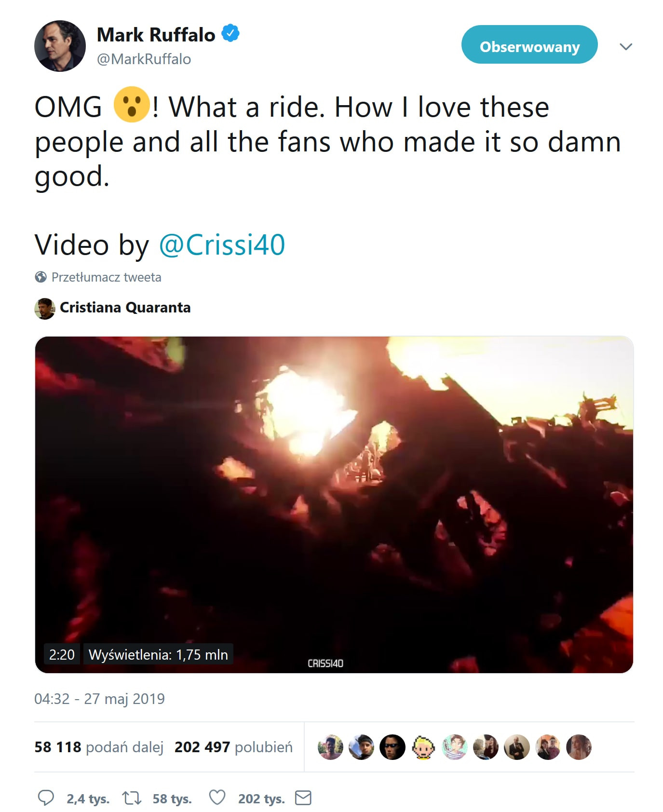Screen dimensions: 663x812
Task: Click Cristiana Quaranta's small avatar
Action: click(x=45, y=308)
